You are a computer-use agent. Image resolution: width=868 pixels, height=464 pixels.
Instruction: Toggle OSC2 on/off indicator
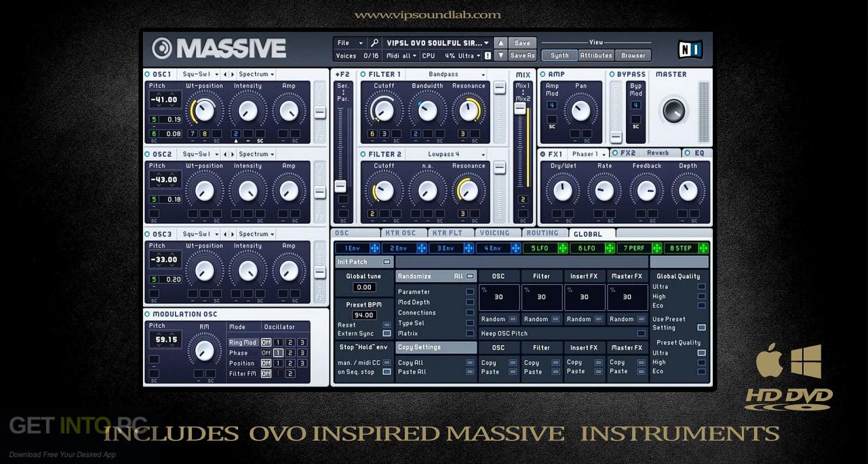point(147,154)
